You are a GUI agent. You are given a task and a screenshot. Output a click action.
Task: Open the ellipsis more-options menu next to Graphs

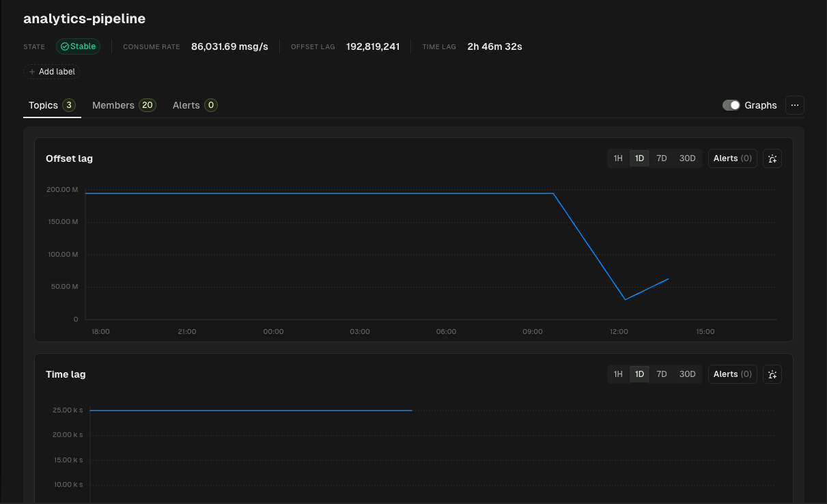click(x=794, y=104)
